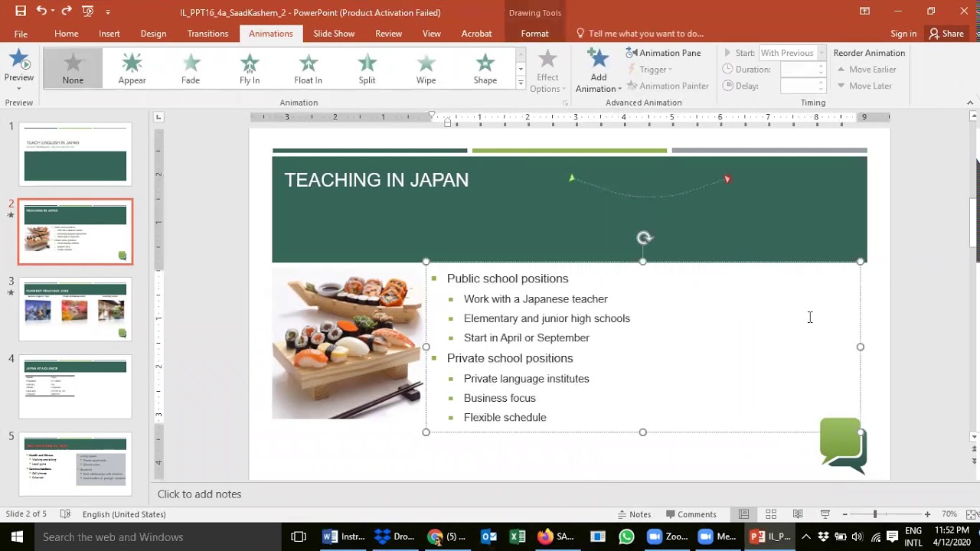Image resolution: width=980 pixels, height=551 pixels.
Task: Select slide 4 thumbnail
Action: click(x=75, y=386)
